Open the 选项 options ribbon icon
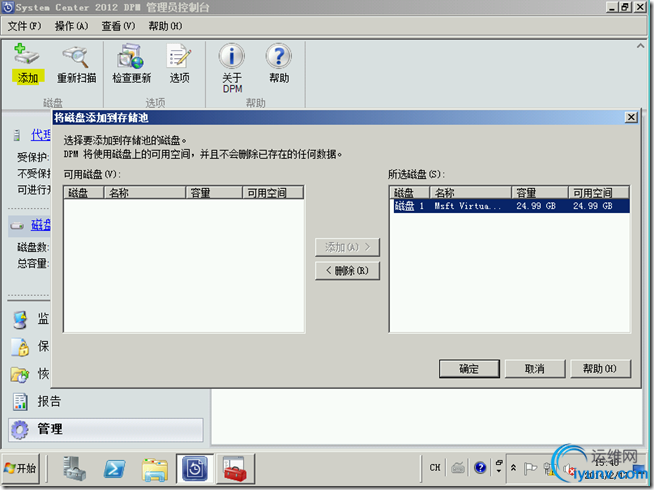 tap(179, 56)
